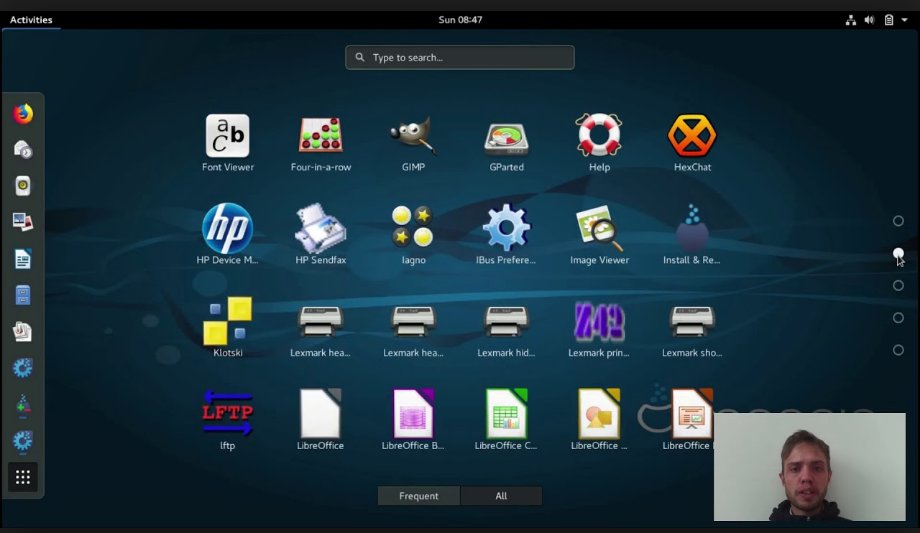Open Firefox from the dock

coord(23,113)
